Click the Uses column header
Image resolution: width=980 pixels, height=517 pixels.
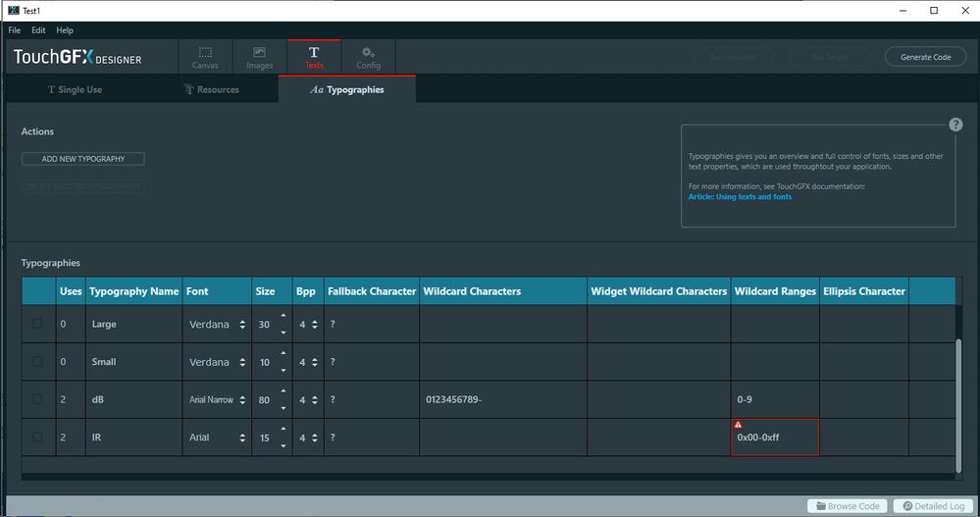(71, 291)
